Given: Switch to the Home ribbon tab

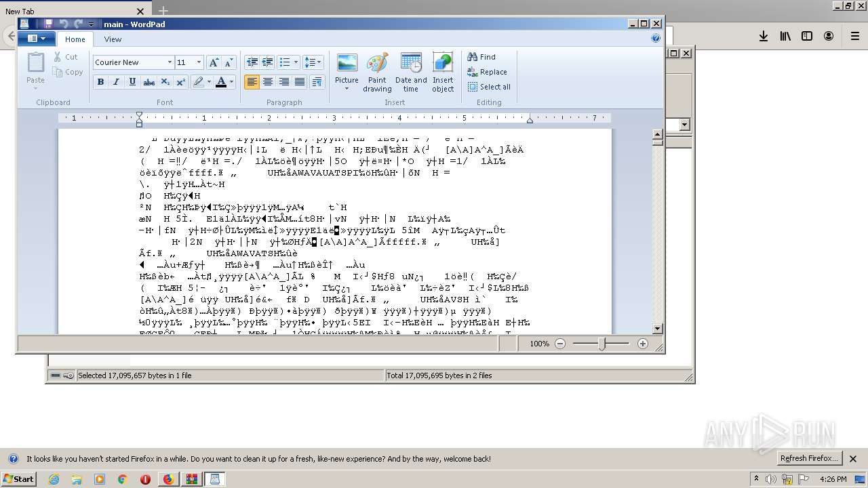Looking at the screenshot, I should click(75, 39).
